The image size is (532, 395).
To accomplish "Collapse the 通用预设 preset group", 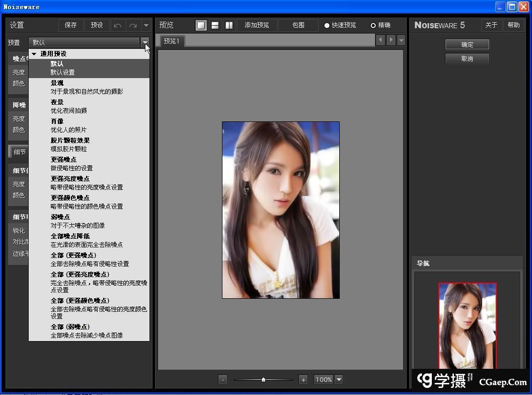I will tap(34, 53).
